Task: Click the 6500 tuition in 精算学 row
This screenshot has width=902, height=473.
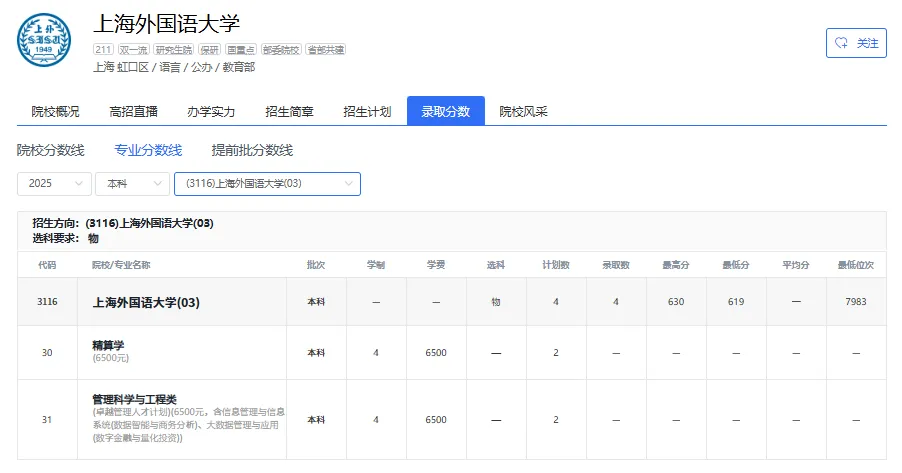Action: [x=435, y=352]
